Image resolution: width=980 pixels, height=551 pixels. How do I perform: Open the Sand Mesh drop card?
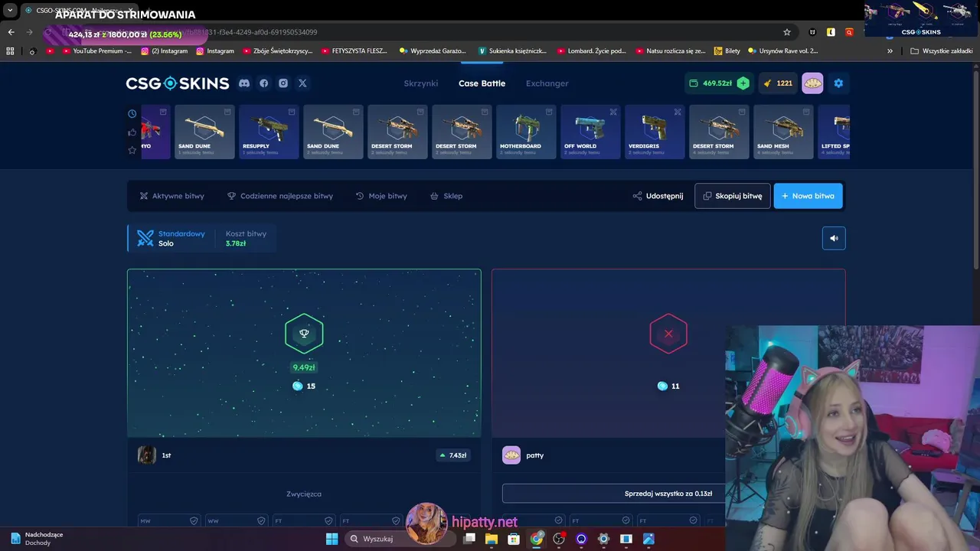point(783,132)
